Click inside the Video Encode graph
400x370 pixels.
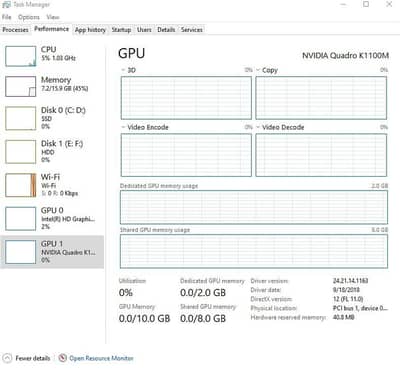(186, 155)
